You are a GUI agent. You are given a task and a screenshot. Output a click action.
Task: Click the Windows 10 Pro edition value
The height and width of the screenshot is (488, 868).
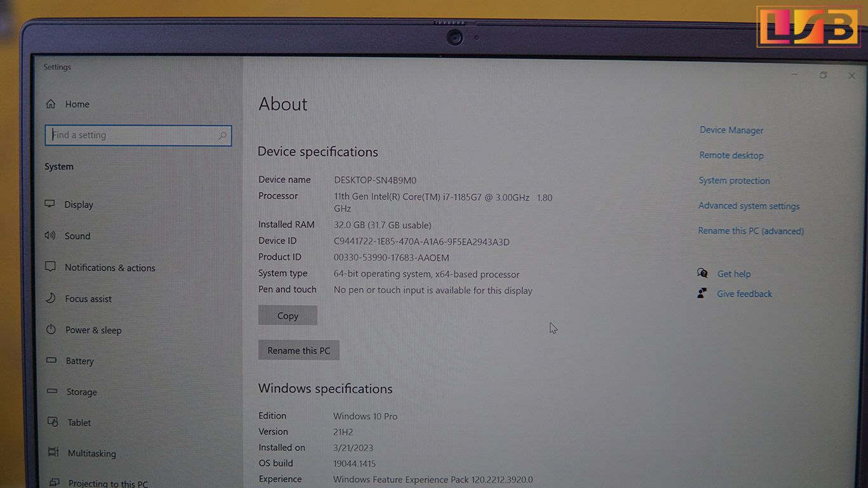point(365,416)
